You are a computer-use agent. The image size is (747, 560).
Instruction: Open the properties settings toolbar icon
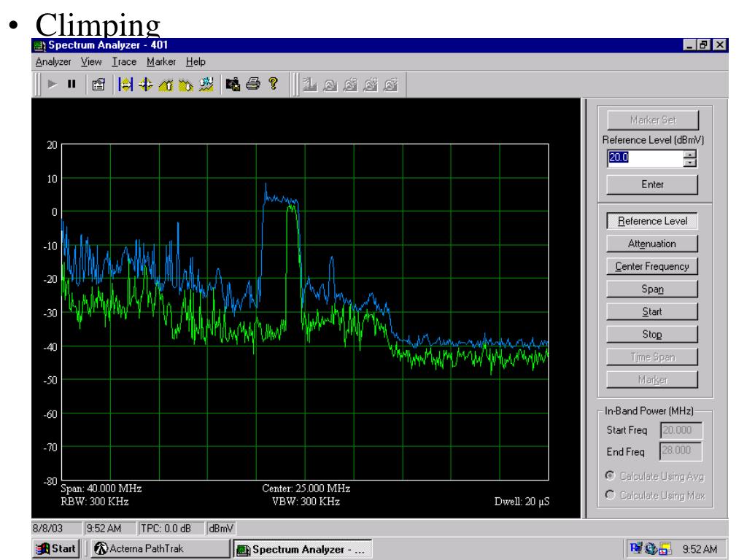click(x=98, y=85)
